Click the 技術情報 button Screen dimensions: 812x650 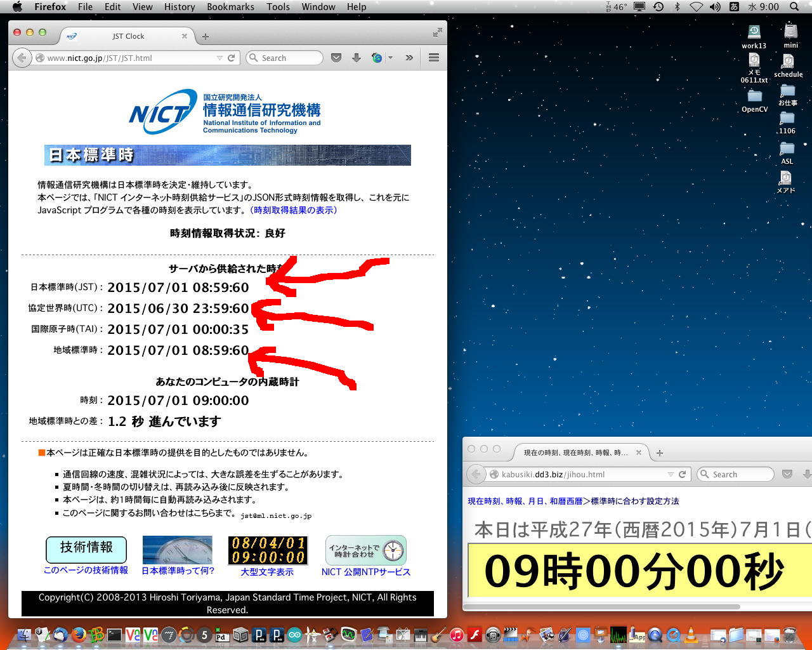click(86, 549)
